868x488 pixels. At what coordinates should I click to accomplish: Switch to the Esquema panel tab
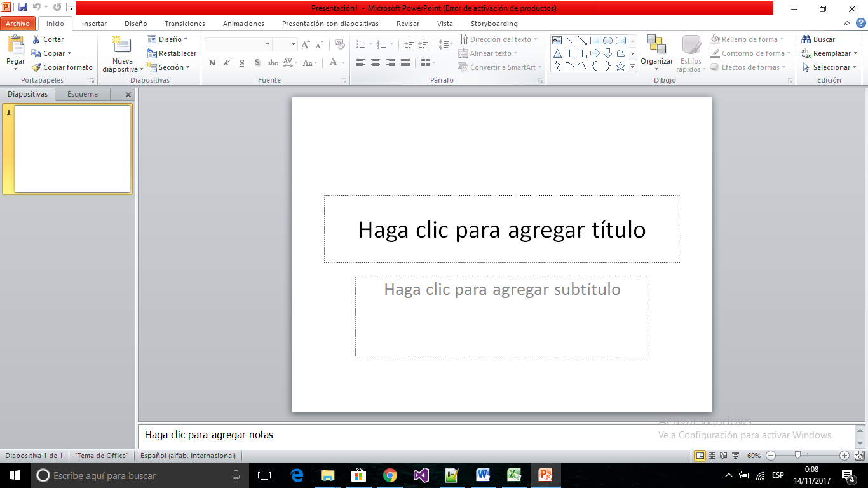click(81, 93)
